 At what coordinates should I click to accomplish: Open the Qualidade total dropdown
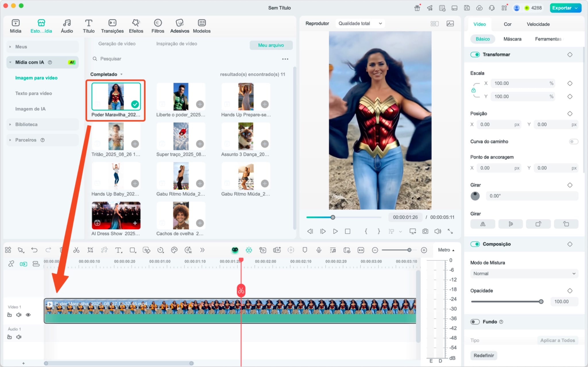360,24
